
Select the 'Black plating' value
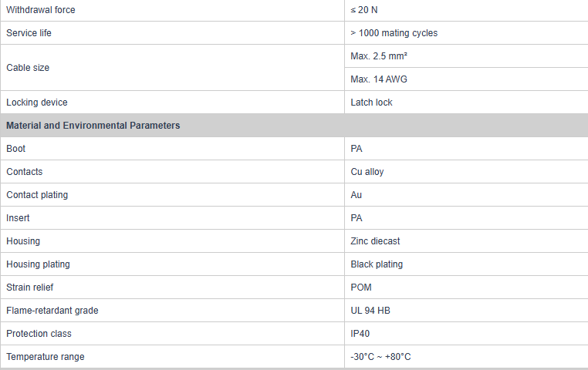click(x=377, y=264)
